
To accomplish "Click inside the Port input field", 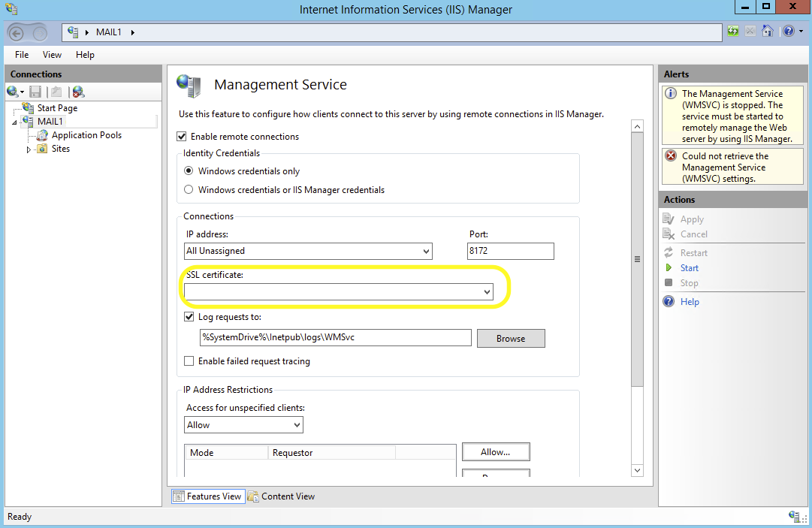I will 511,251.
